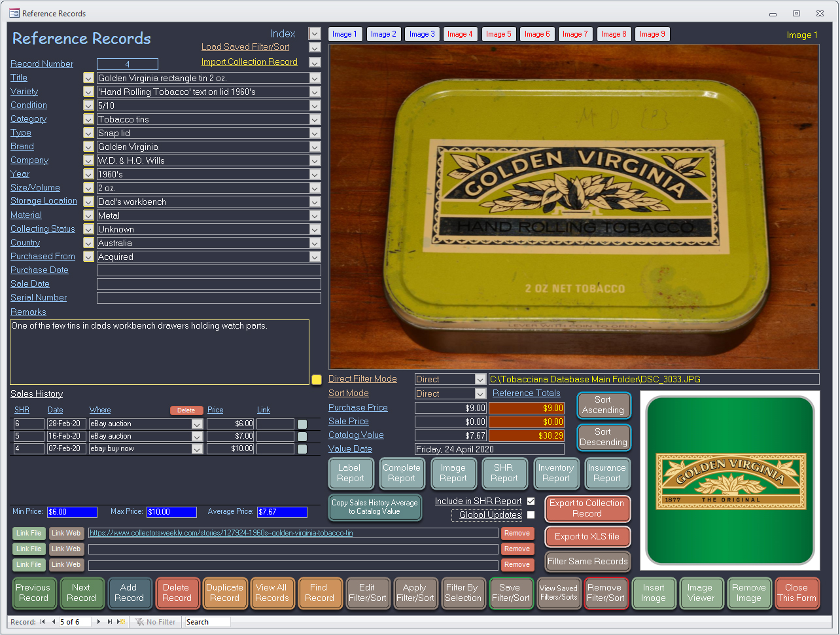Click the small yellow button beside Variety
This screenshot has height=635, width=840.
click(x=88, y=92)
